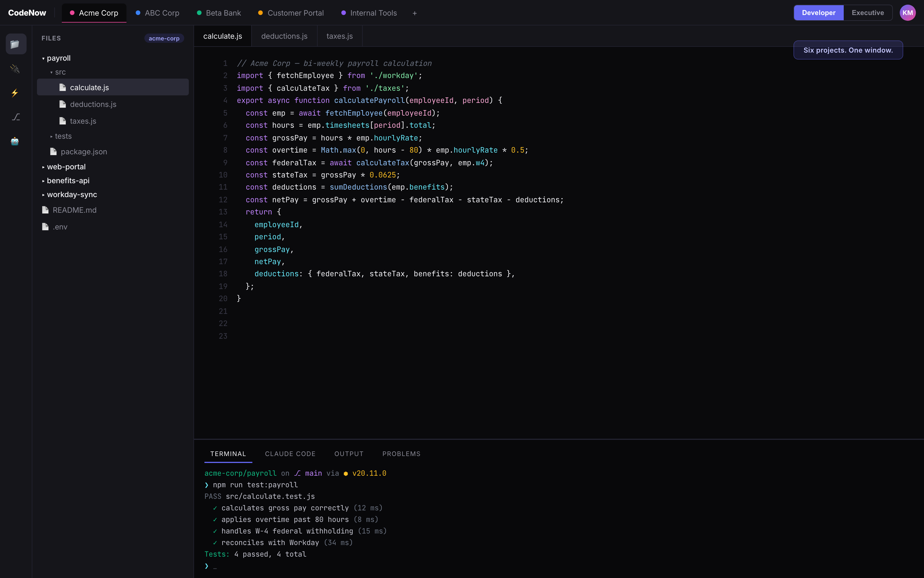This screenshot has height=578, width=924.
Task: Click the acme-corp project badge
Action: [x=164, y=38]
